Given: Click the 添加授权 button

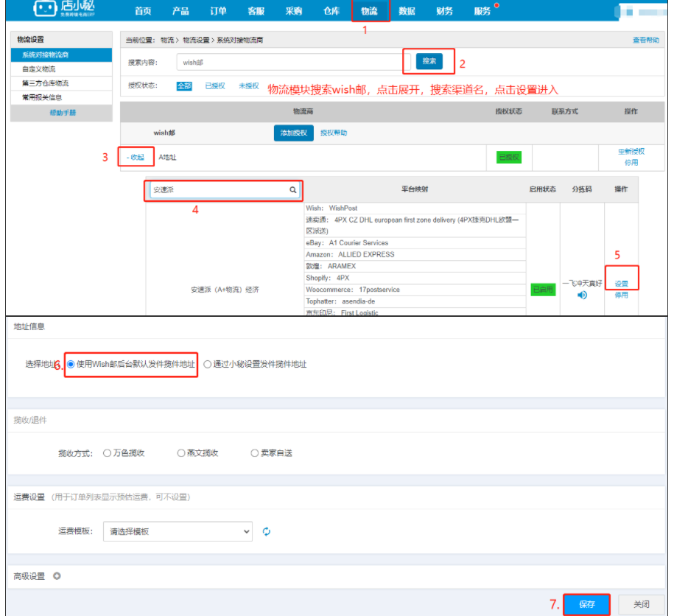Looking at the screenshot, I should pyautogui.click(x=294, y=133).
